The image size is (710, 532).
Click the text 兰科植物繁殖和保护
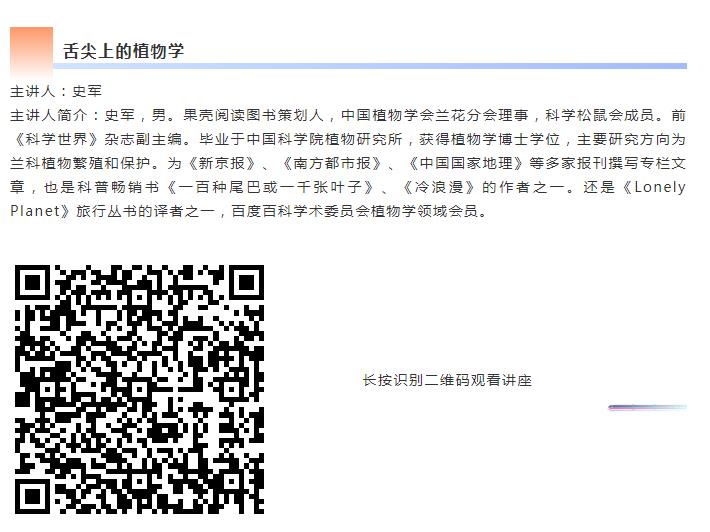pyautogui.click(x=80, y=163)
